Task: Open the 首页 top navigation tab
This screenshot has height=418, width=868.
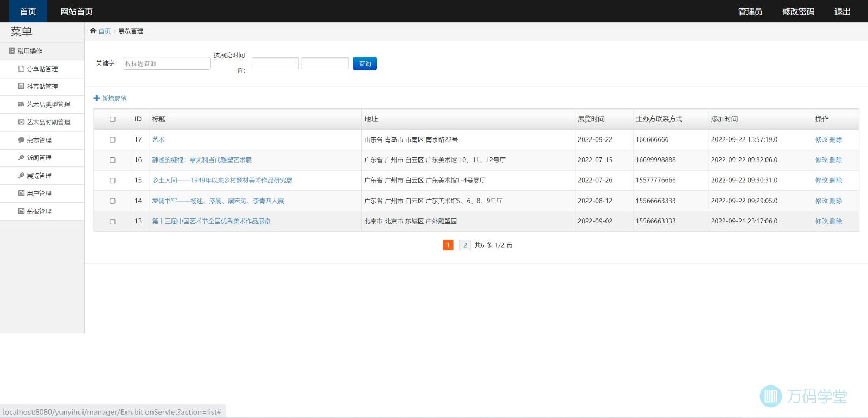Action: pyautogui.click(x=28, y=11)
